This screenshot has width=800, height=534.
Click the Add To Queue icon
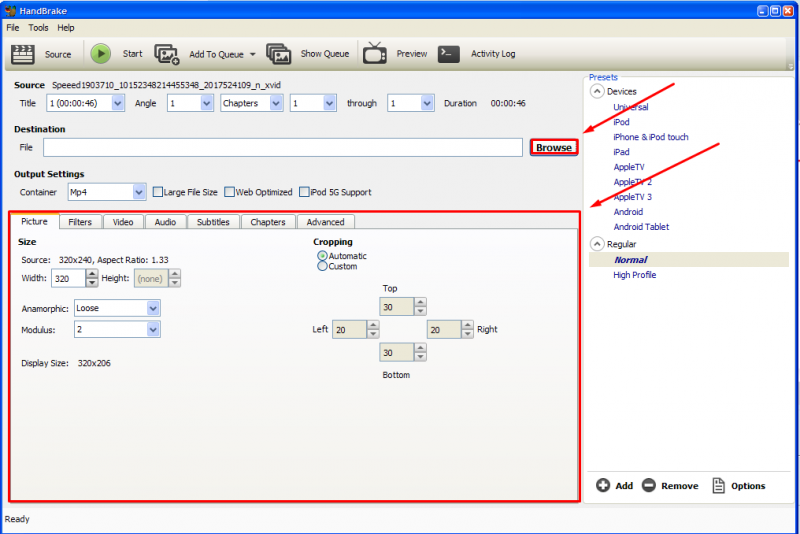point(167,54)
